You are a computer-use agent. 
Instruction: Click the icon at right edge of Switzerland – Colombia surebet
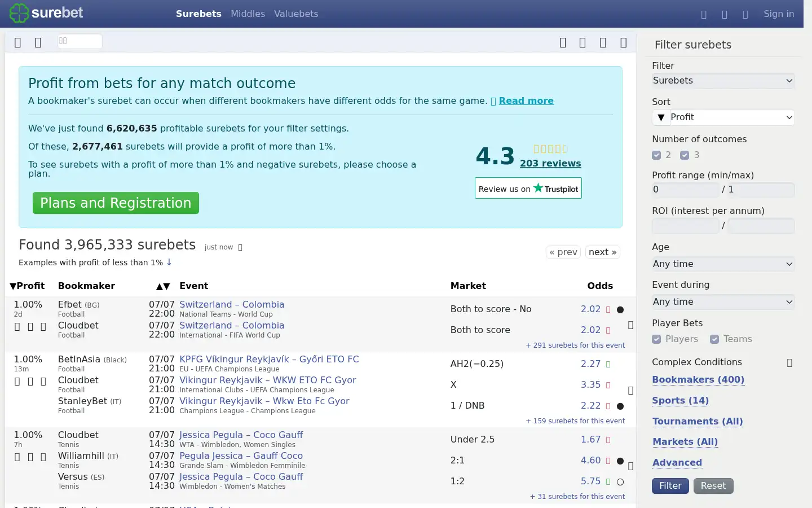(x=630, y=325)
